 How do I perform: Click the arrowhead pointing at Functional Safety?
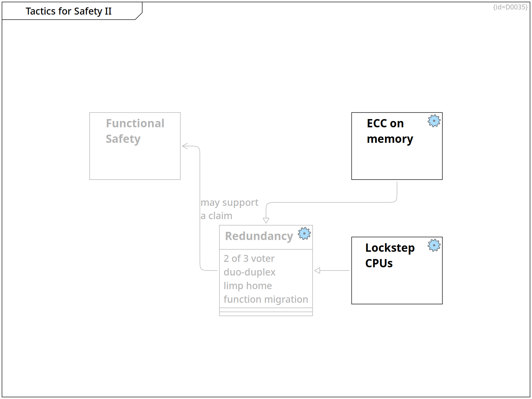pos(185,146)
